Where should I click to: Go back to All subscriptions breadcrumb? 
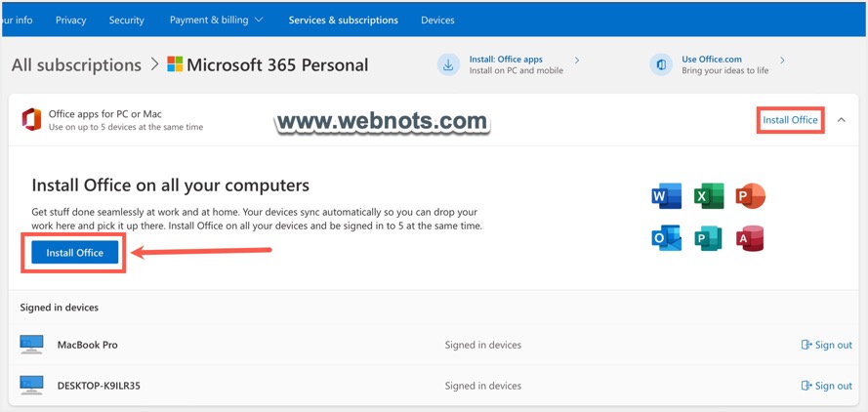coord(76,64)
